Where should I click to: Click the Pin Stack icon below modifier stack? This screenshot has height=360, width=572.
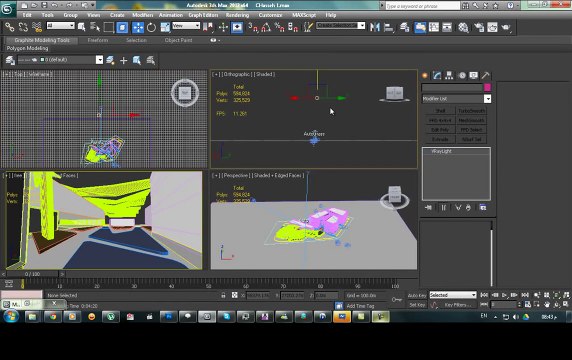pos(428,208)
